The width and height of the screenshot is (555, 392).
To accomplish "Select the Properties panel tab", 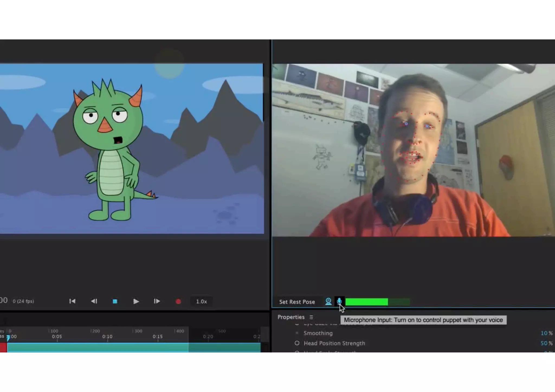I will pos(291,317).
